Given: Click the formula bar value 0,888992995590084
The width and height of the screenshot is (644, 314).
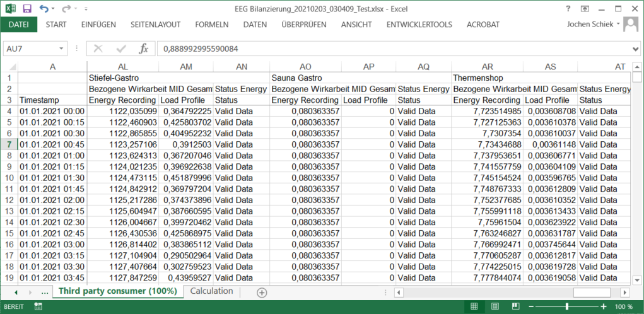Looking at the screenshot, I should coord(201,49).
